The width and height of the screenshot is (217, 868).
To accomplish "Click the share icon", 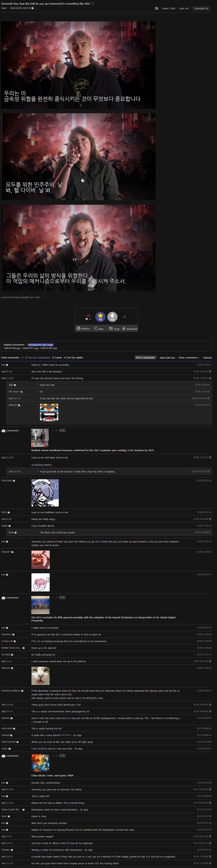I will pos(95,328).
